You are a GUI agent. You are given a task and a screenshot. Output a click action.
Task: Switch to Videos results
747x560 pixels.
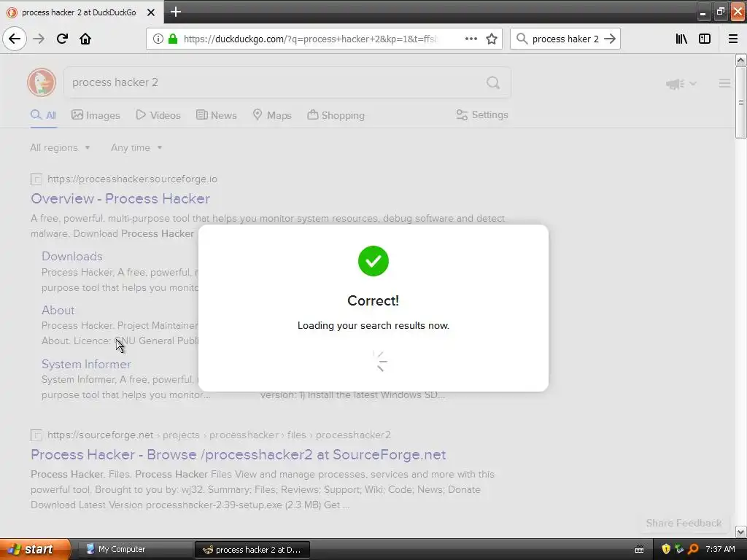click(x=158, y=114)
